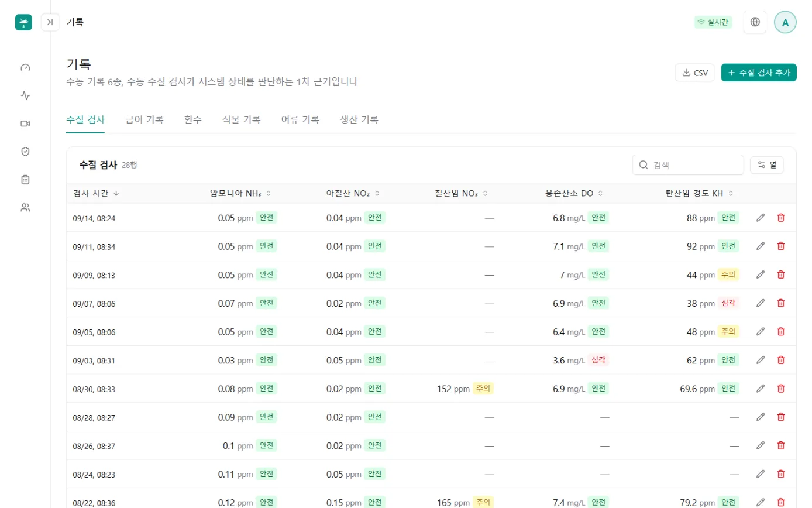Open the activity pulse sidebar icon
Image resolution: width=812 pixels, height=508 pixels.
point(25,95)
